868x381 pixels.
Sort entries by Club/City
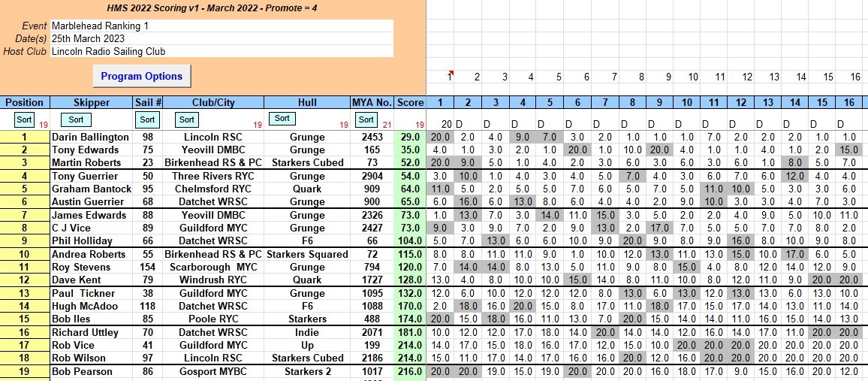187,119
